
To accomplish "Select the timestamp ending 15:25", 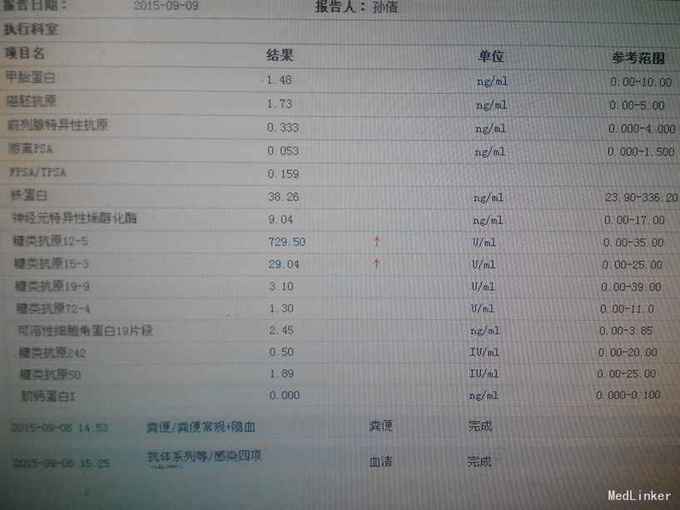I will (61, 463).
